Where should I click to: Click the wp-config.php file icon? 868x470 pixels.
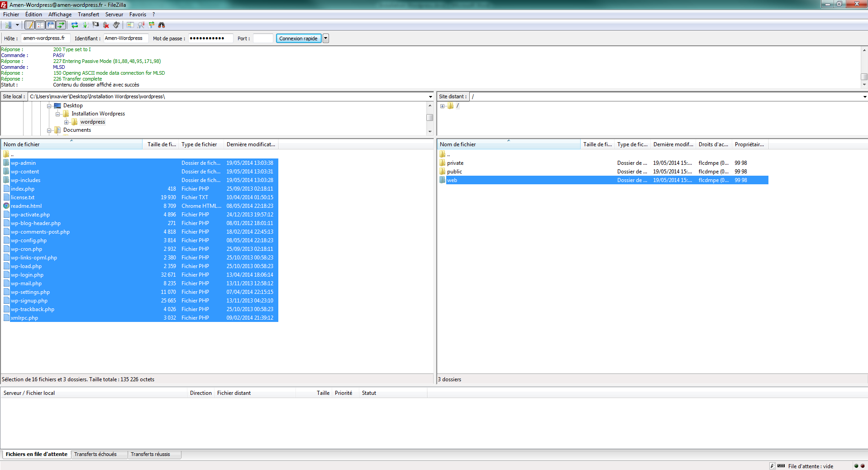click(6, 240)
